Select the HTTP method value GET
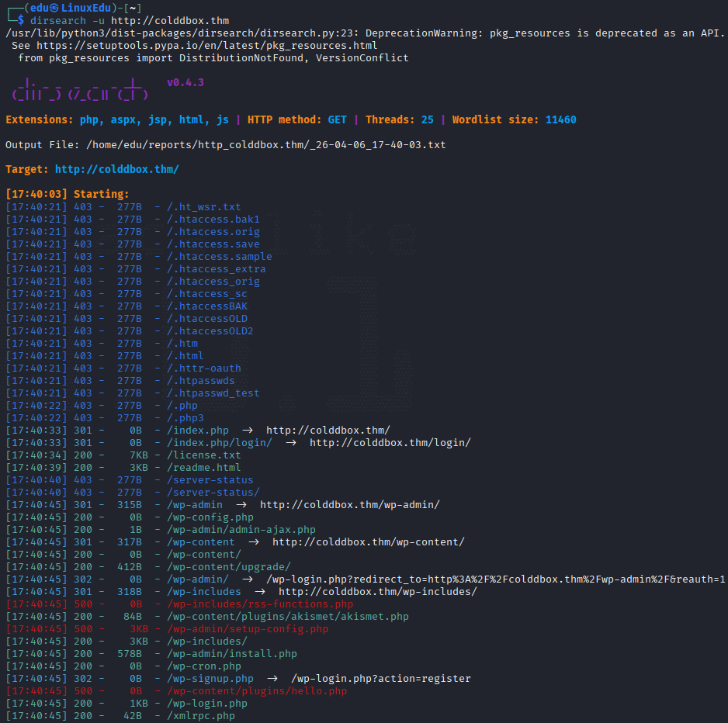The width and height of the screenshot is (728, 723). pyautogui.click(x=337, y=119)
